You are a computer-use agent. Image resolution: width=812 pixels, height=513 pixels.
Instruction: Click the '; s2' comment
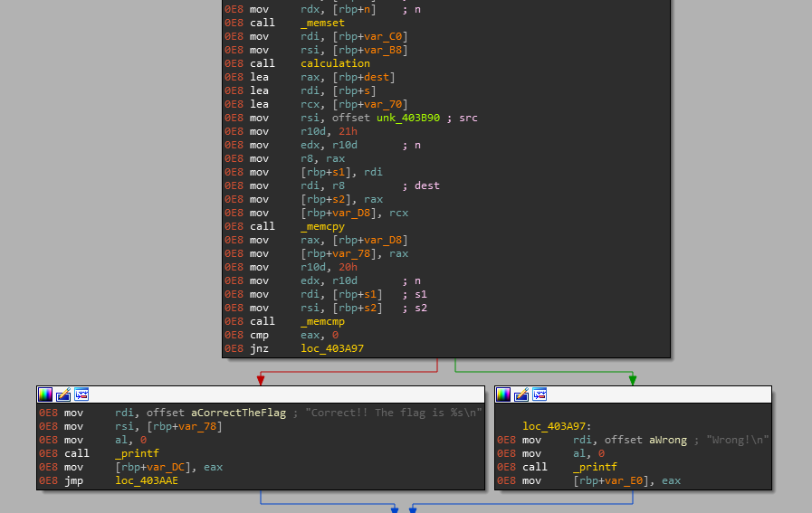click(x=415, y=308)
